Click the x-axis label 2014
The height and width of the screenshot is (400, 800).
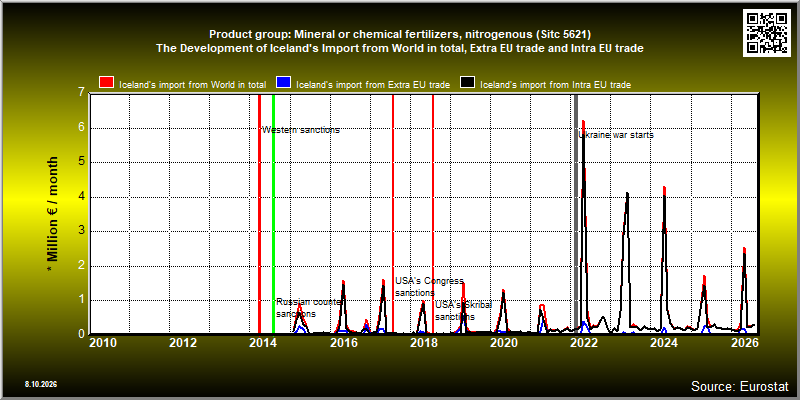pyautogui.click(x=263, y=342)
